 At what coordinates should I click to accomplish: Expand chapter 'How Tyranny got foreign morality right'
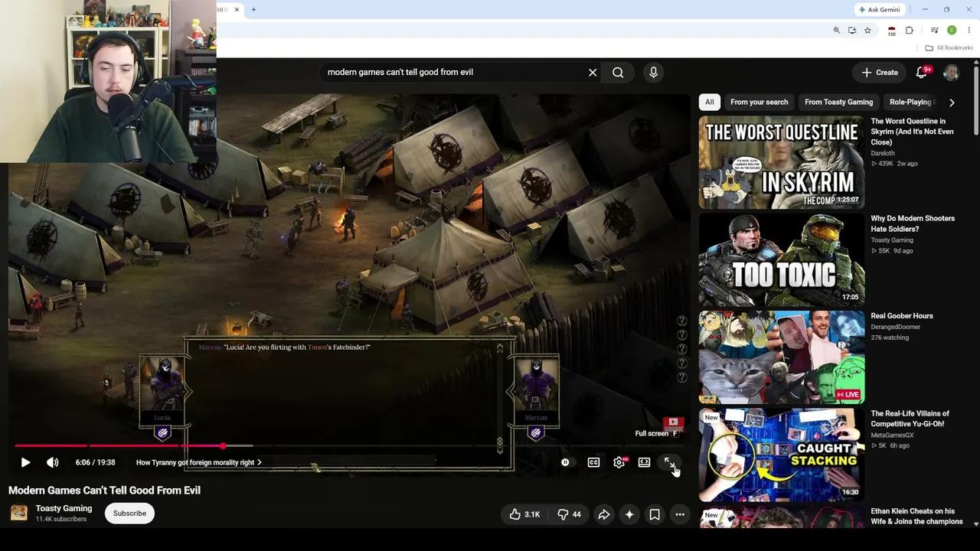click(198, 462)
